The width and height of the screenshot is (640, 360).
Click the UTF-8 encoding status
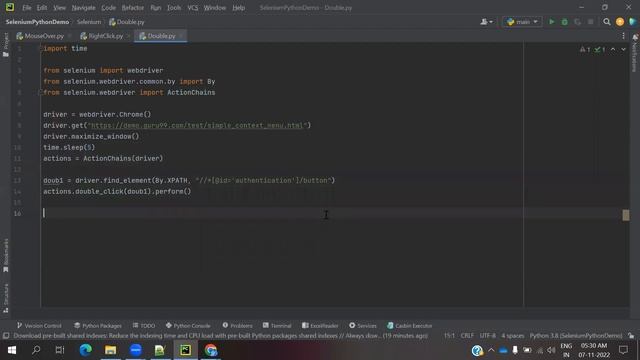pyautogui.click(x=487, y=336)
